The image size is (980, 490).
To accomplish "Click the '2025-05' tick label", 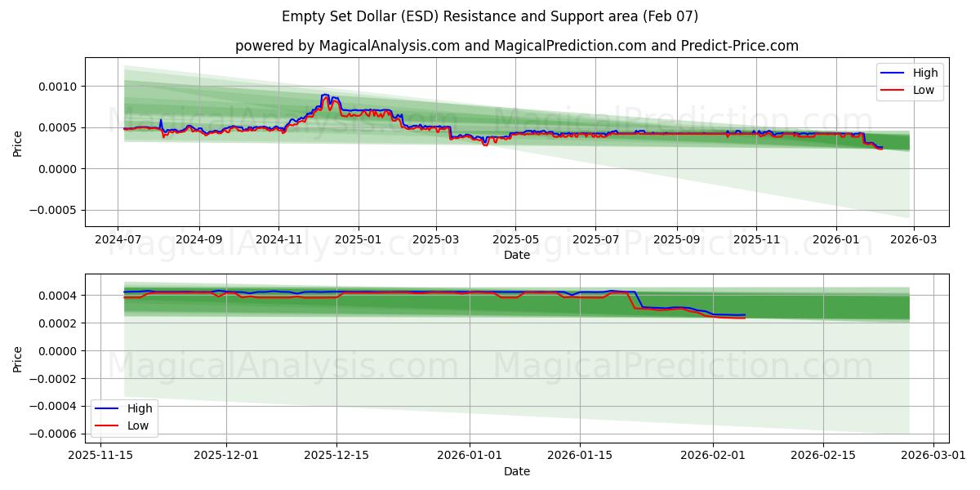I will coord(515,240).
